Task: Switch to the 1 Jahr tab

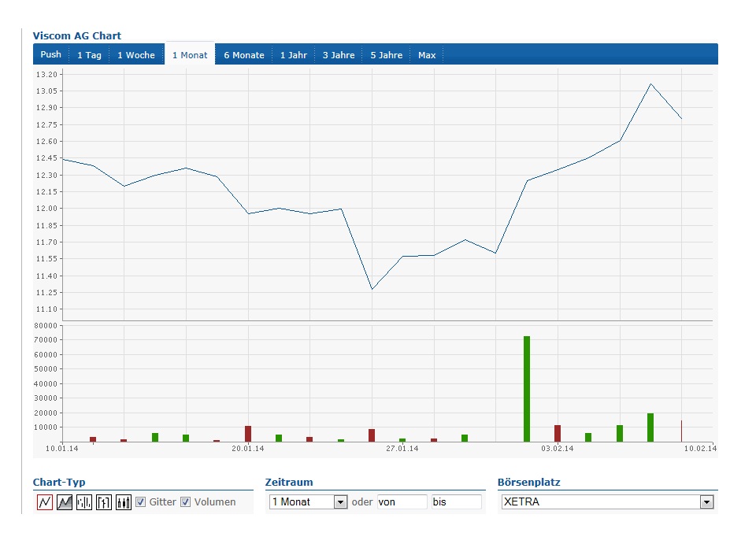Action: pos(294,55)
